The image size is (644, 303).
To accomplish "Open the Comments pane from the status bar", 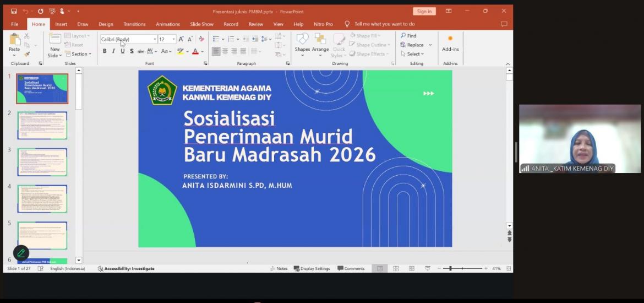I will coord(351,268).
